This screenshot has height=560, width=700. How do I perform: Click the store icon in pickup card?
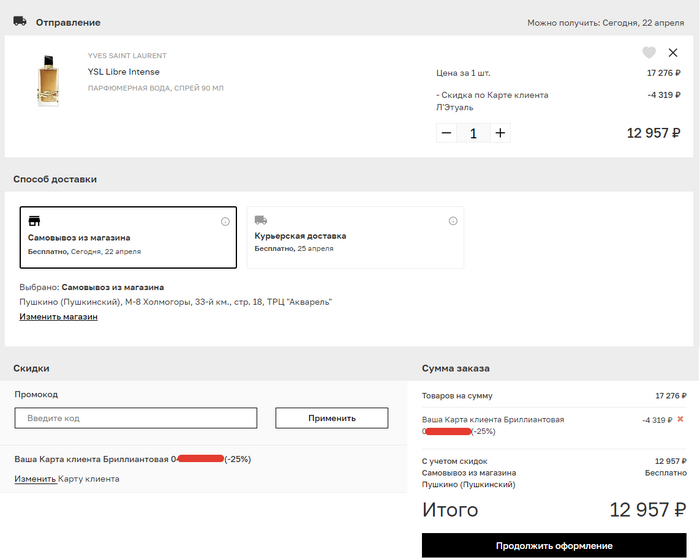pos(34,221)
